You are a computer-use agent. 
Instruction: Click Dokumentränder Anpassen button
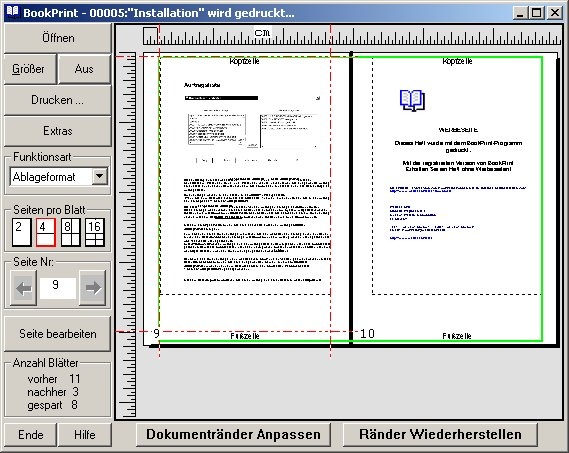[233, 434]
